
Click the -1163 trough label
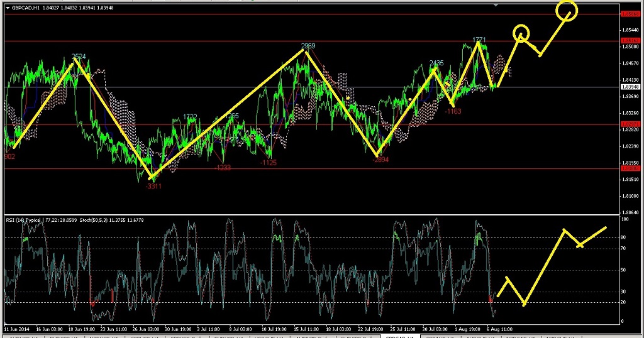coord(453,111)
